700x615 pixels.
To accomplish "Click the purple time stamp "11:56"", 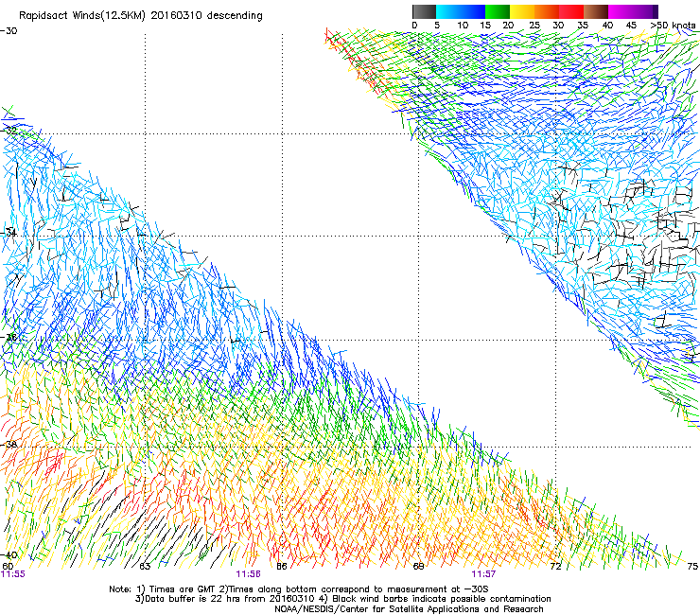I will (x=248, y=574).
